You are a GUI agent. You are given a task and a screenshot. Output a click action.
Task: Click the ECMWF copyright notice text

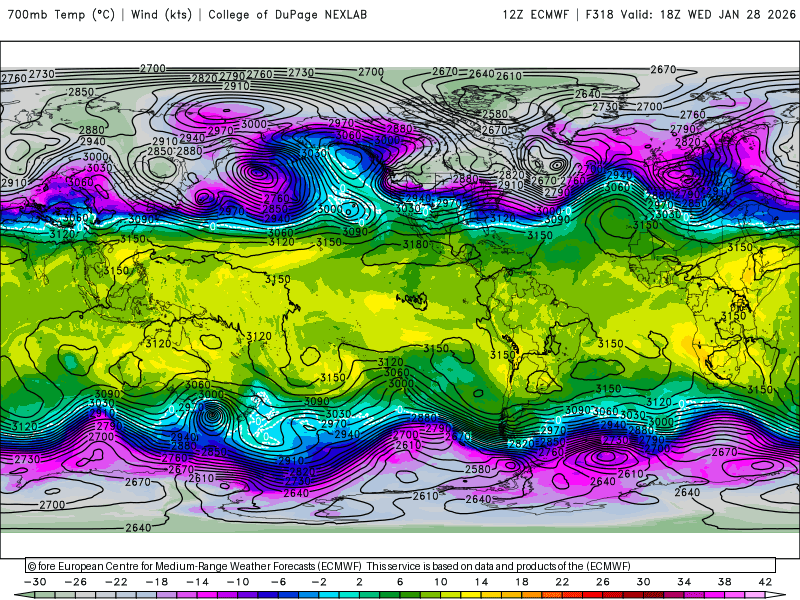pos(329,566)
